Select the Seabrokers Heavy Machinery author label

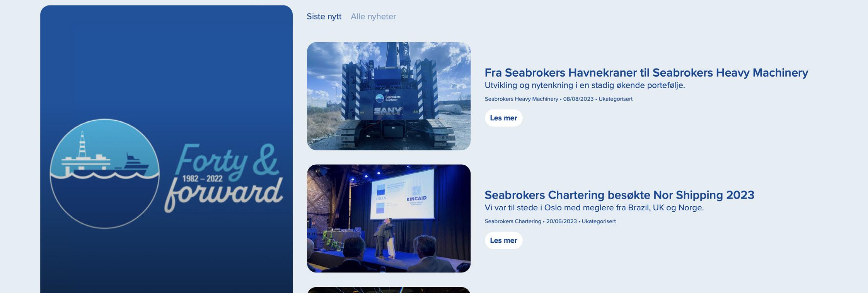(x=521, y=99)
